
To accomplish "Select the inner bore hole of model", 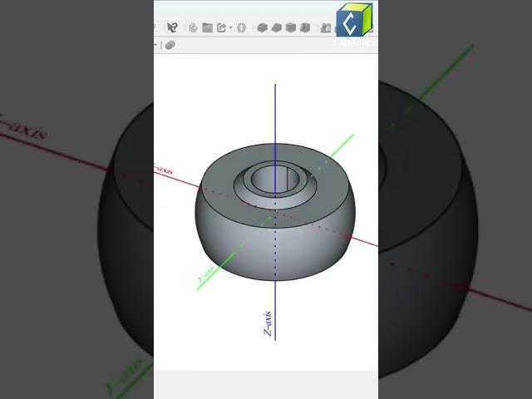I will [x=274, y=180].
